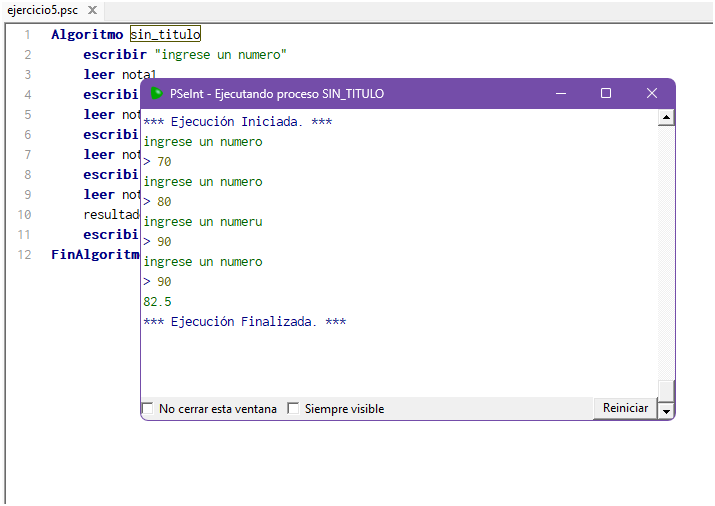Click the green PSeInt icon in title bar
Image resolution: width=715 pixels, height=506 pixels.
pyautogui.click(x=157, y=94)
